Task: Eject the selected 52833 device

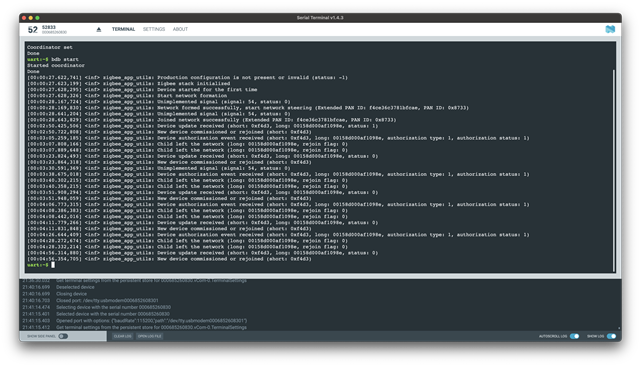Action: (98, 29)
